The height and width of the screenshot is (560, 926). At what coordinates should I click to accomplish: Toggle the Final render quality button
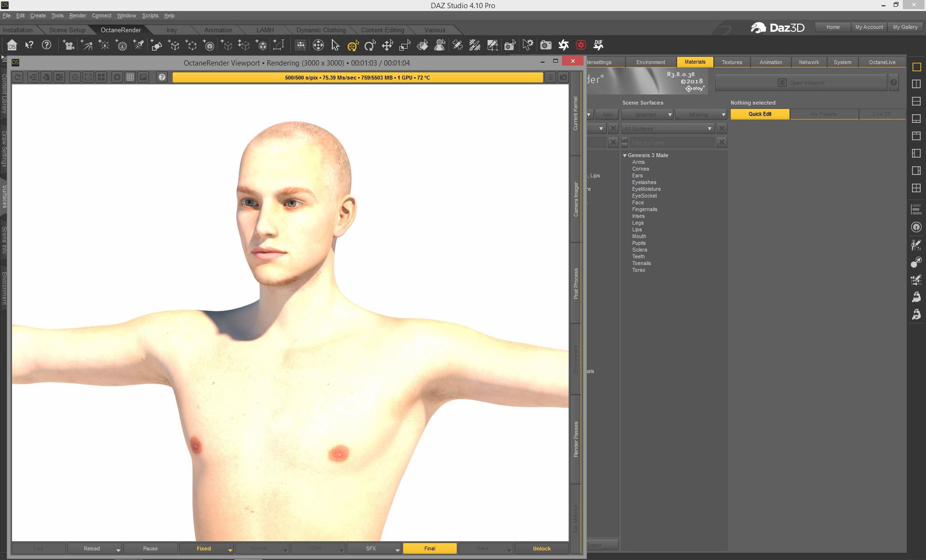coord(429,548)
